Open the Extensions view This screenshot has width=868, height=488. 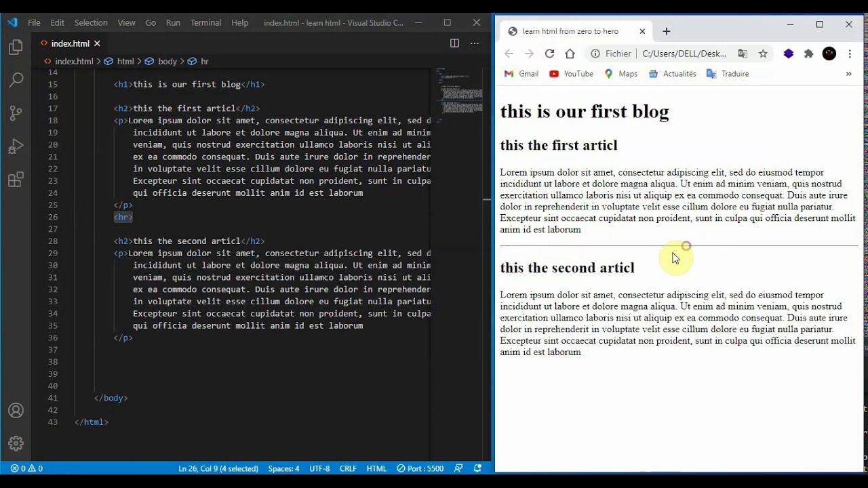tap(16, 180)
